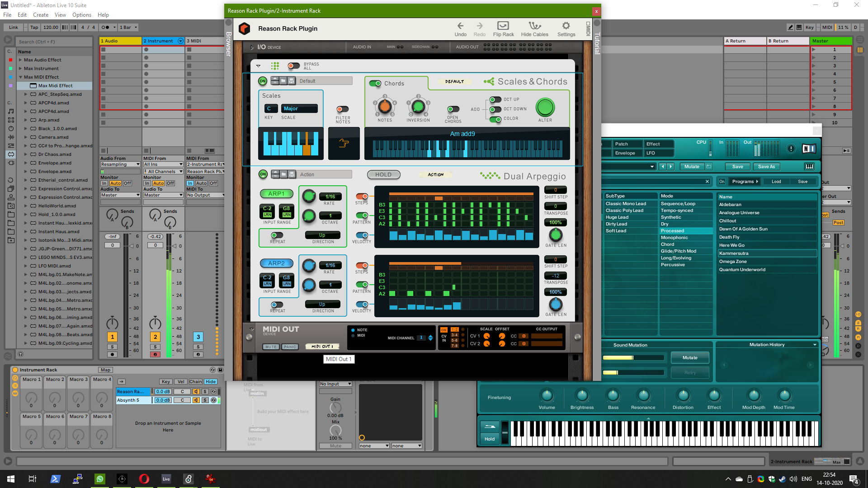Open Task View on the taskbar

[x=33, y=479]
